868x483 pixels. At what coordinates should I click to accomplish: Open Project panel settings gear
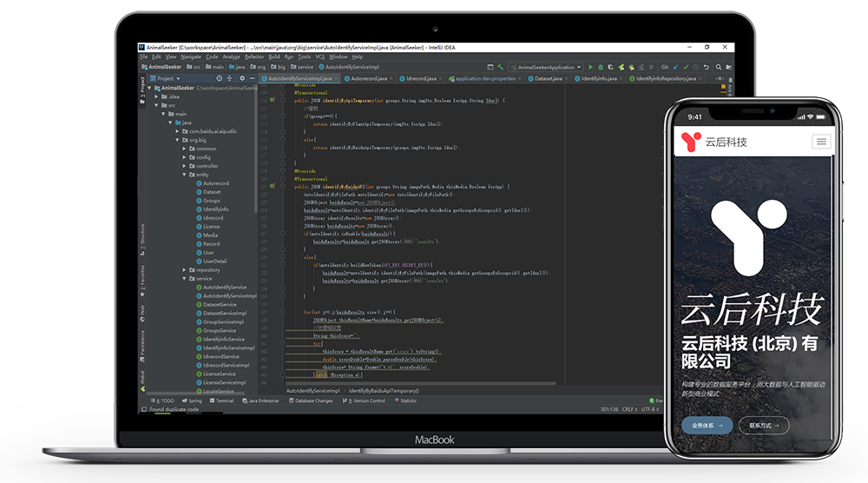click(242, 79)
